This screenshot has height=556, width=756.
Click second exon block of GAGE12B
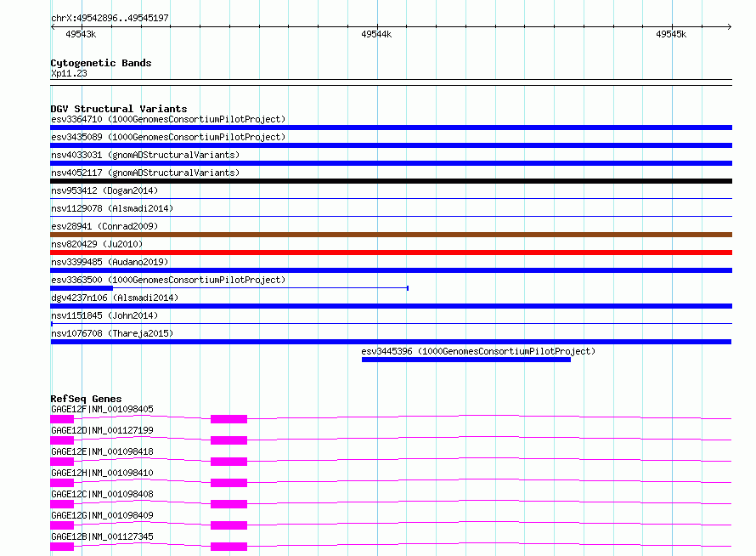pos(229,547)
